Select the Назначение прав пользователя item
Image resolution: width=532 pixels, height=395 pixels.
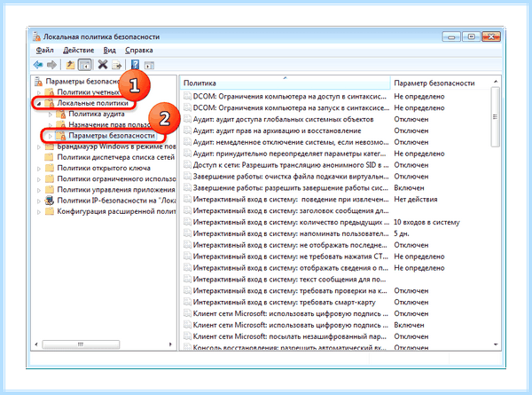tap(110, 124)
